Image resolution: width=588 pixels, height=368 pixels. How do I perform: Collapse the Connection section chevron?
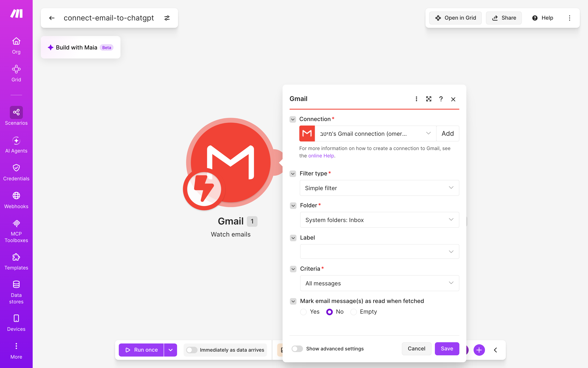pyautogui.click(x=293, y=119)
